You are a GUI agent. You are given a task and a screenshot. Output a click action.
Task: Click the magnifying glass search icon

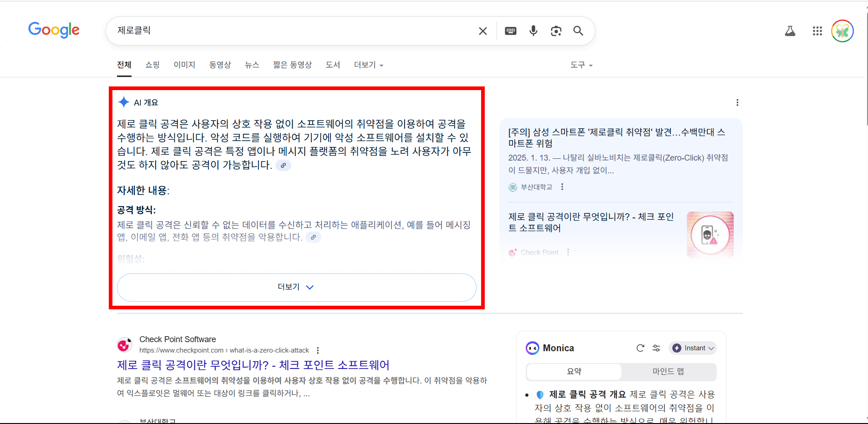pos(579,30)
